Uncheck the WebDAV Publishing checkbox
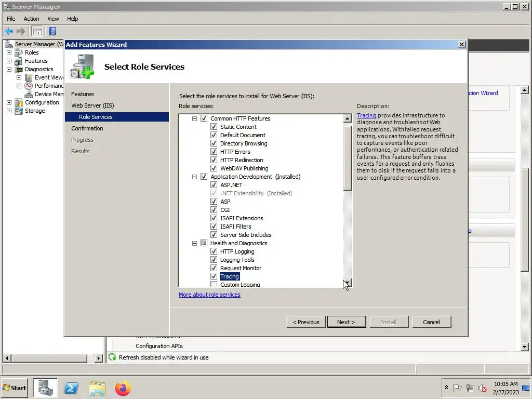532x399 pixels. coord(214,168)
